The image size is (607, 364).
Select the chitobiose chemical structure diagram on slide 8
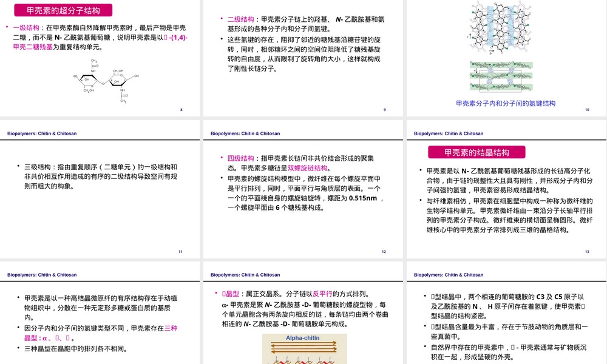coord(105,81)
